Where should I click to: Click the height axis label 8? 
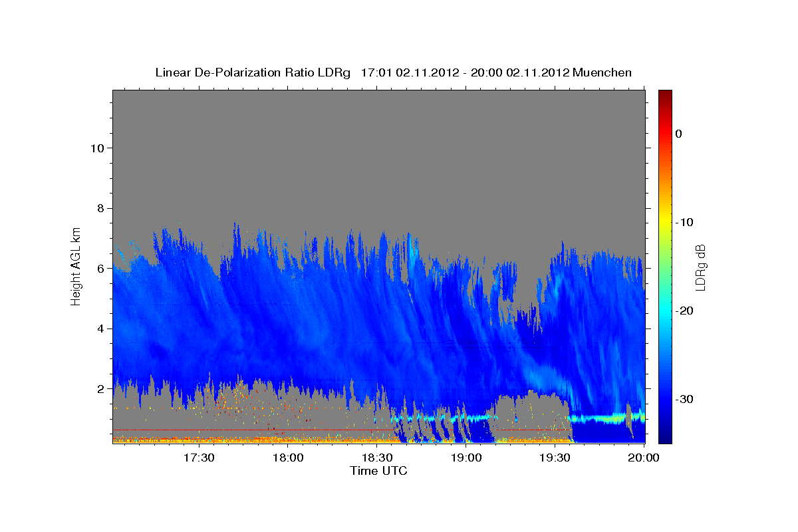pos(100,208)
